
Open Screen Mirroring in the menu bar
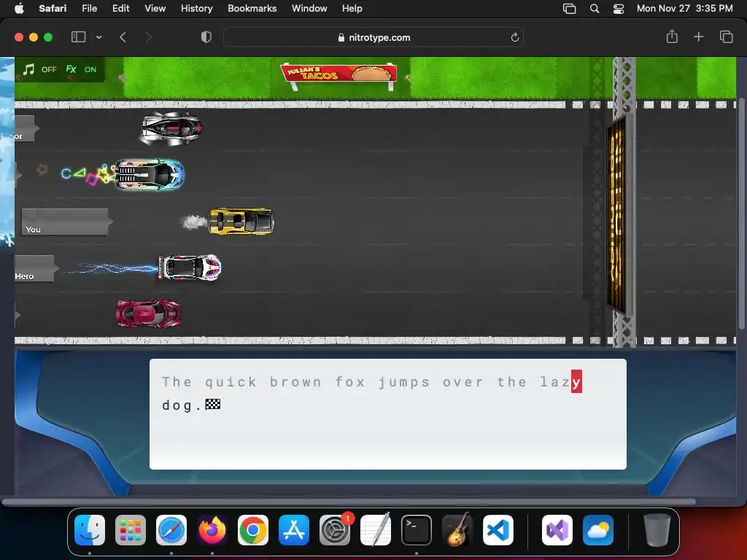coord(569,9)
